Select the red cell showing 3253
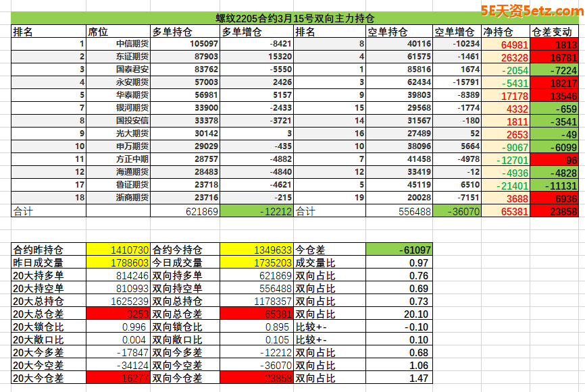Viewport: 585px width, 392px height. (x=118, y=314)
